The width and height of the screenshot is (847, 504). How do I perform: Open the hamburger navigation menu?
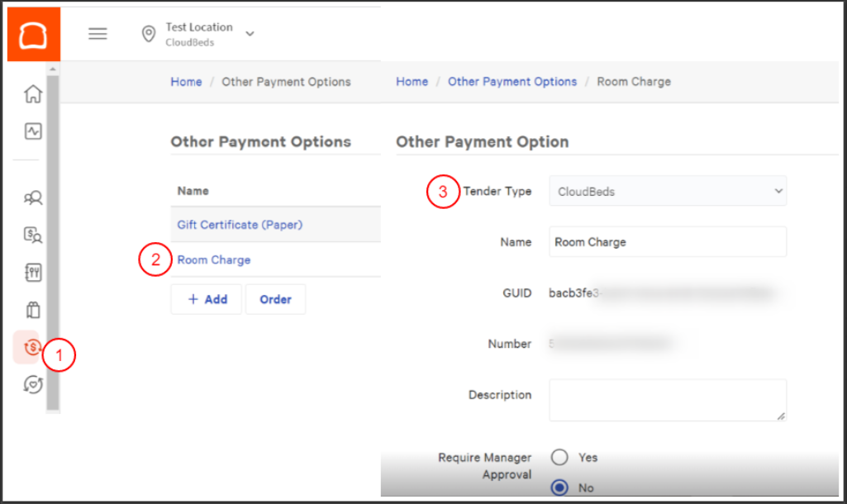click(x=98, y=34)
